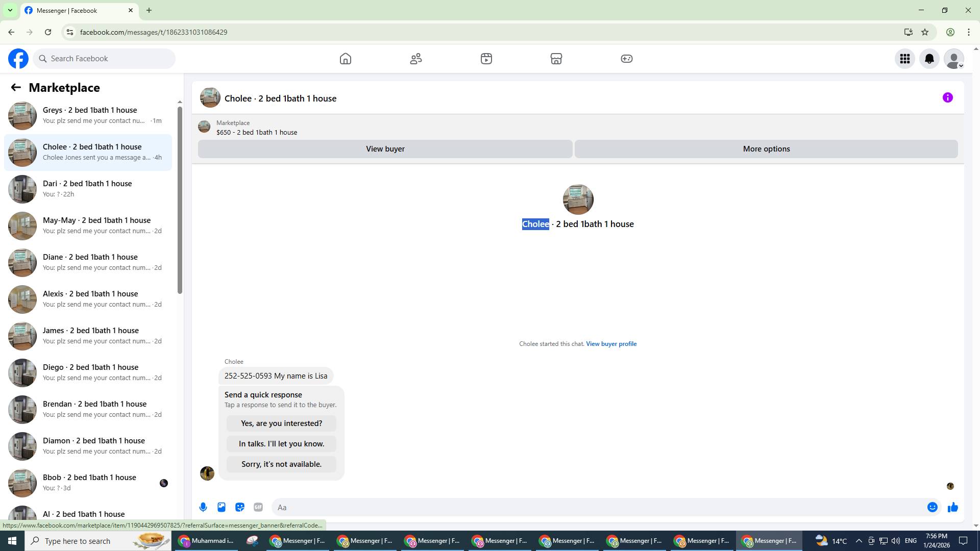
Task: Expand Chrome tab search dropdown arrow
Action: click(10, 10)
